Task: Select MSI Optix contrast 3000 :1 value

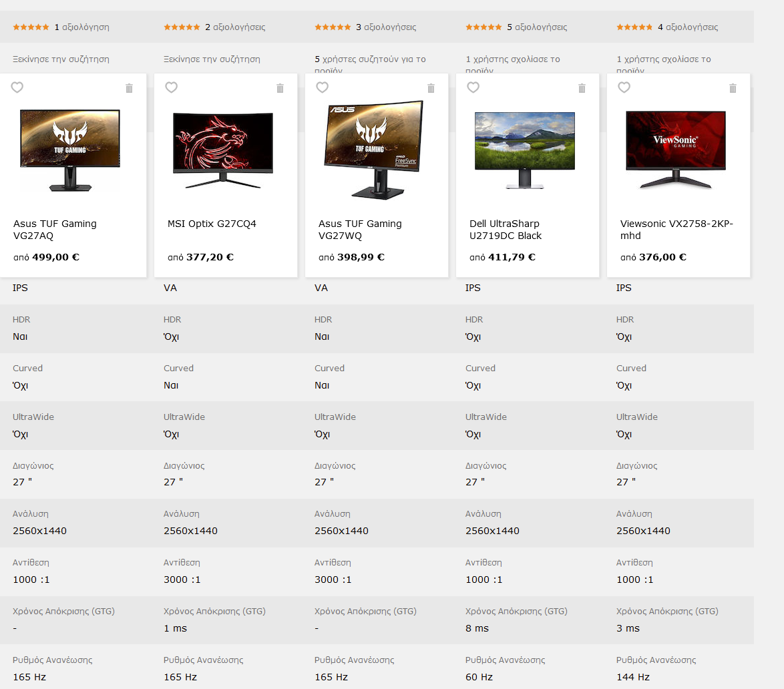Action: pos(182,580)
